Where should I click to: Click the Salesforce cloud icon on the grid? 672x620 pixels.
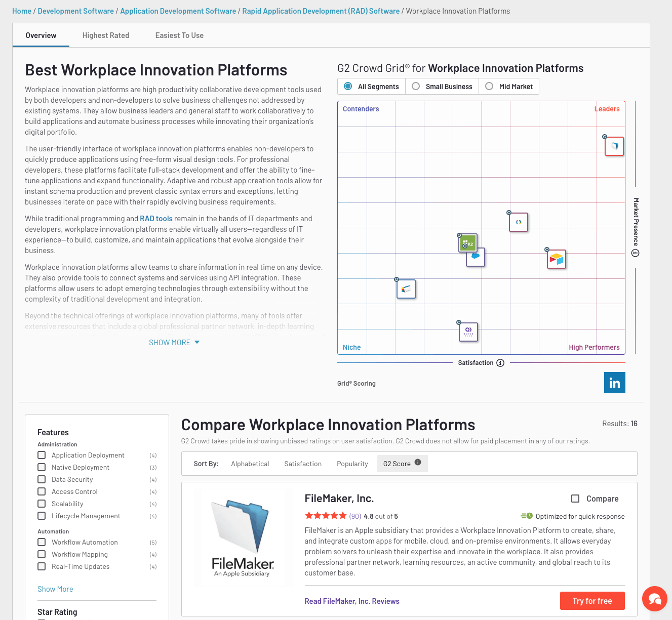pyautogui.click(x=476, y=258)
